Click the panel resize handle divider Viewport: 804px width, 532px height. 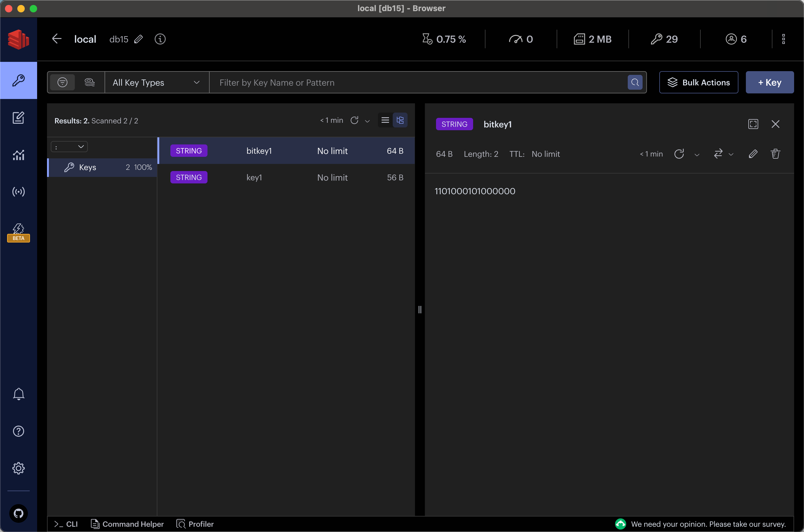pos(420,309)
